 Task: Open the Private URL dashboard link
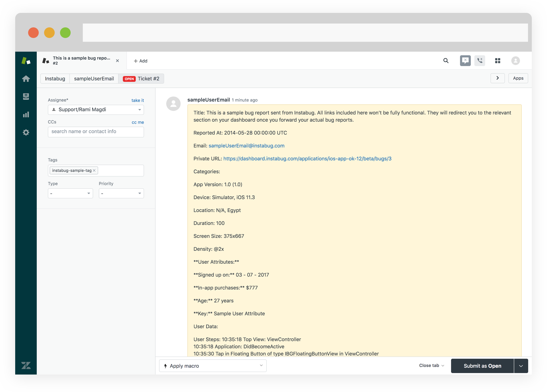click(x=307, y=159)
